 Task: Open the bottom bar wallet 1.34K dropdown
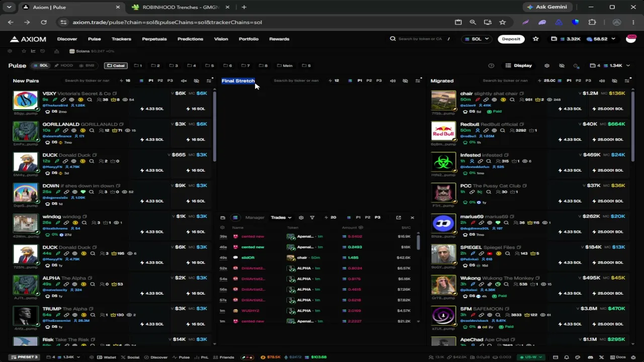63,357
